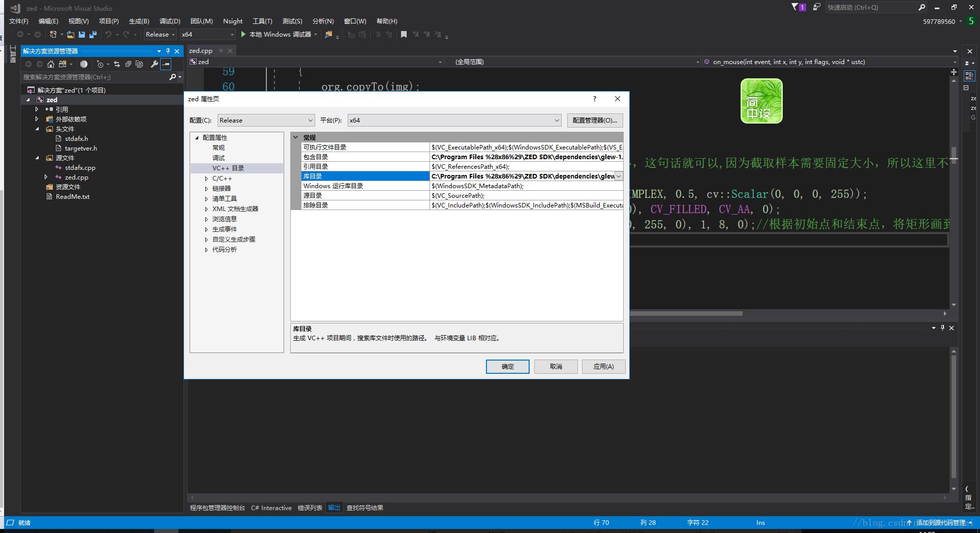
Task: Start debugging with the green play icon
Action: point(243,34)
